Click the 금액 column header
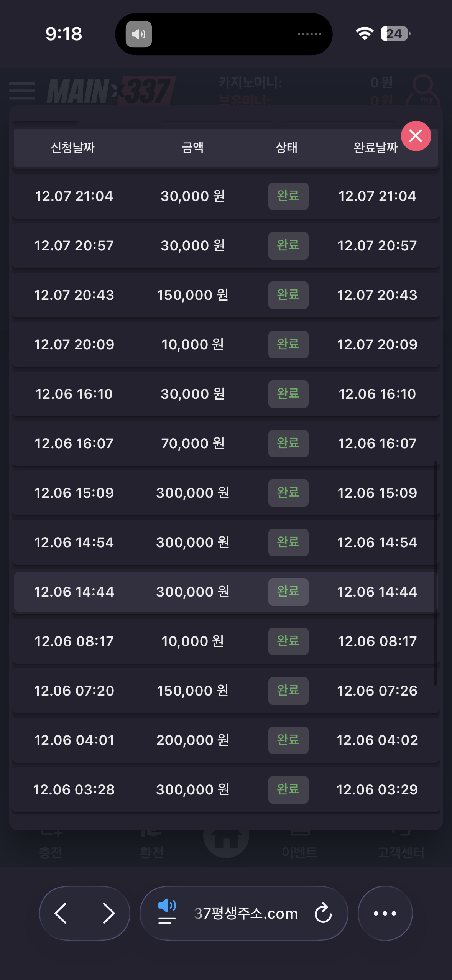The height and width of the screenshot is (980, 452). pyautogui.click(x=192, y=148)
